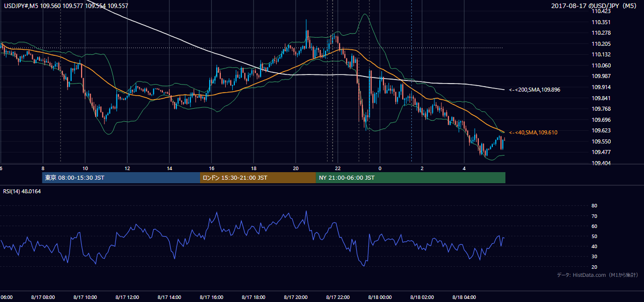Click hour tick 18 below the price chart
The height and width of the screenshot is (302, 644).
(253, 168)
